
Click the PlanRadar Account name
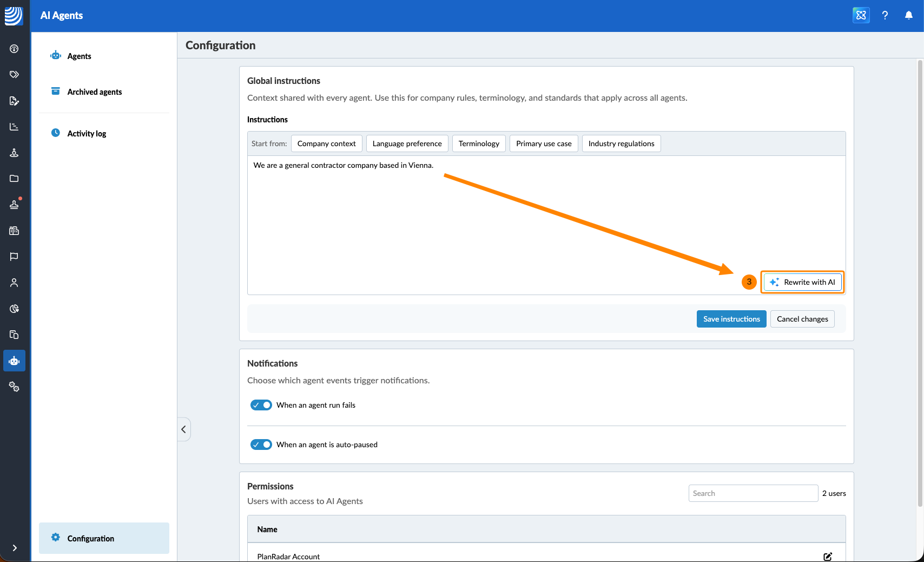pyautogui.click(x=288, y=557)
